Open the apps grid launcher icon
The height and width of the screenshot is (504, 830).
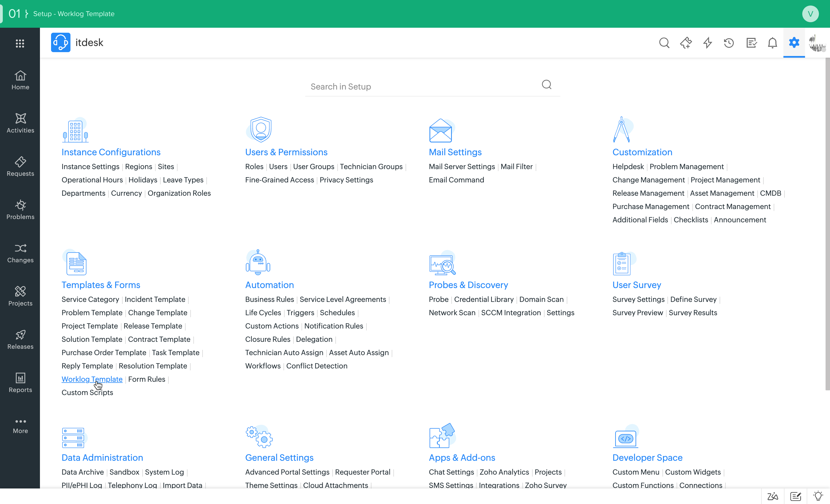coord(20,43)
